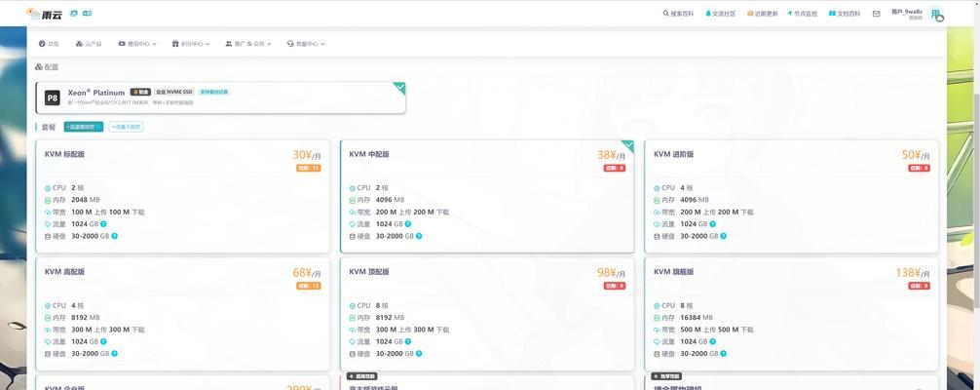Click the teal tag beside NVME SSD
This screenshot has height=390, width=980.
213,92
